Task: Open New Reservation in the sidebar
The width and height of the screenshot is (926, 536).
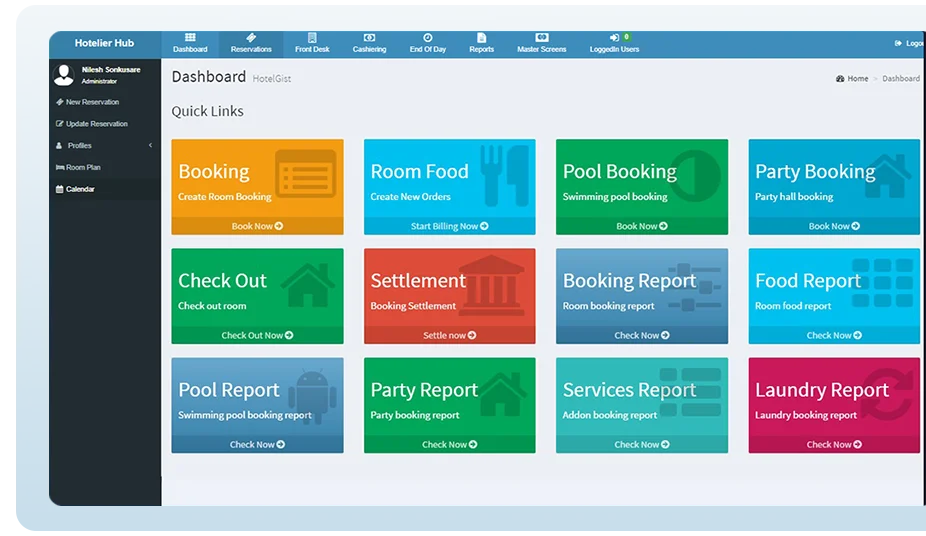Action: 92,102
